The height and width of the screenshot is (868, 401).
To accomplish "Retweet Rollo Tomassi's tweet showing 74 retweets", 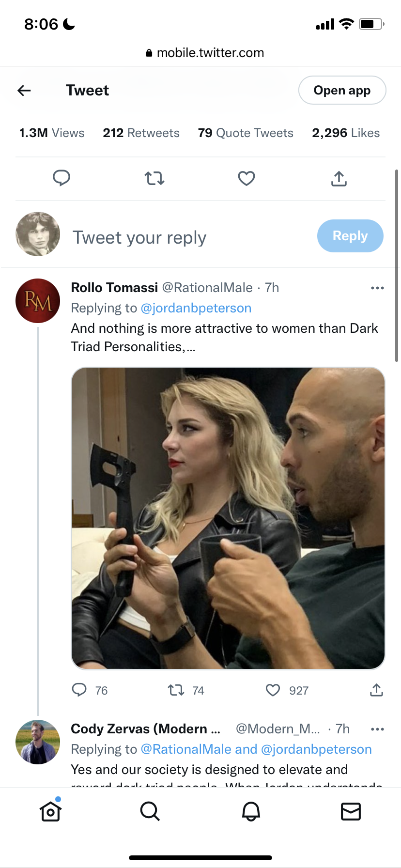I will 176,690.
